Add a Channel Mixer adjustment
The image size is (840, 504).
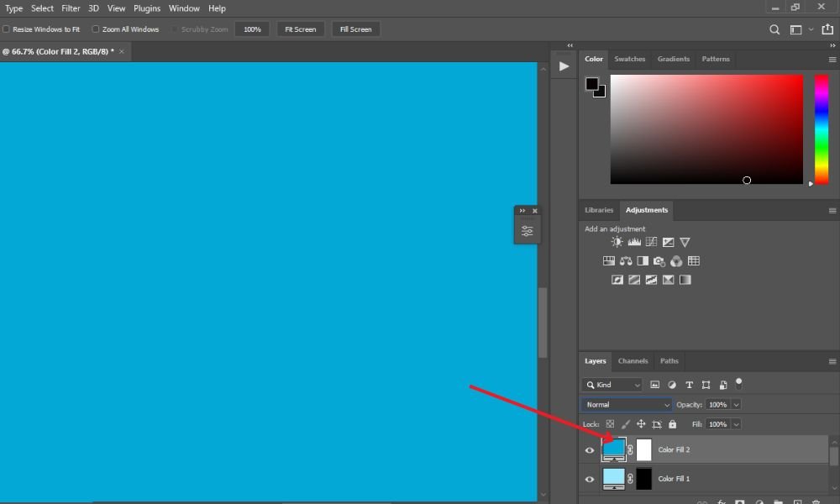coord(676,261)
